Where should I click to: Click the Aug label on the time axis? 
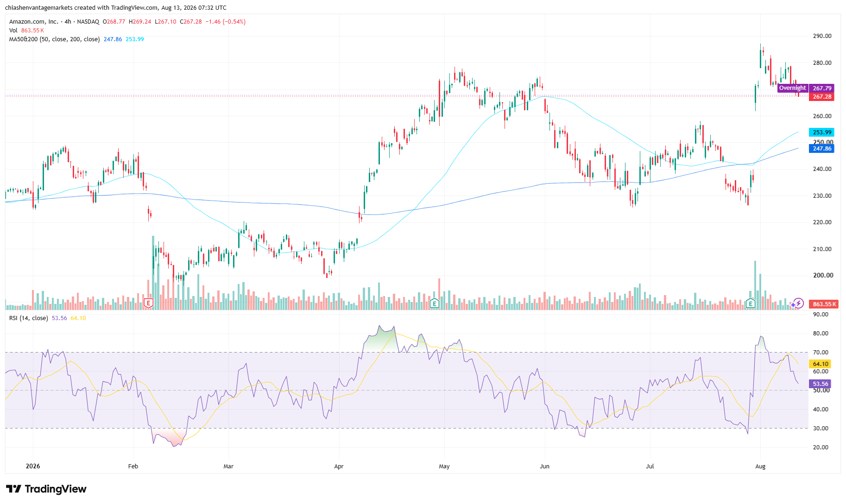760,466
